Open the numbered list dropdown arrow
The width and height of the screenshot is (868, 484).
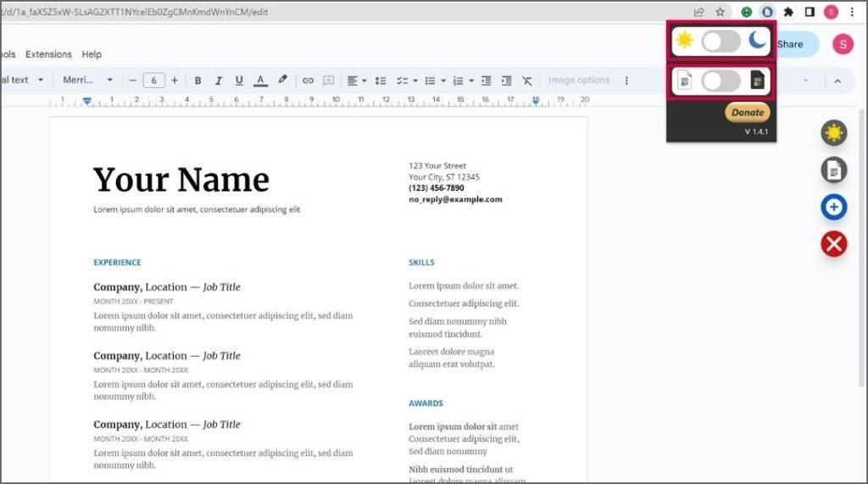point(471,81)
